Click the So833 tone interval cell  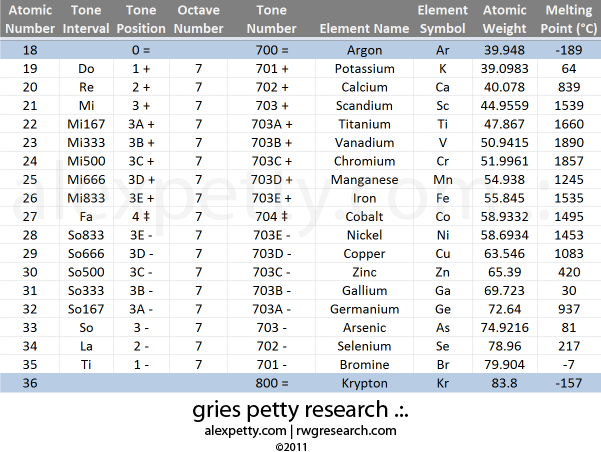[86, 234]
